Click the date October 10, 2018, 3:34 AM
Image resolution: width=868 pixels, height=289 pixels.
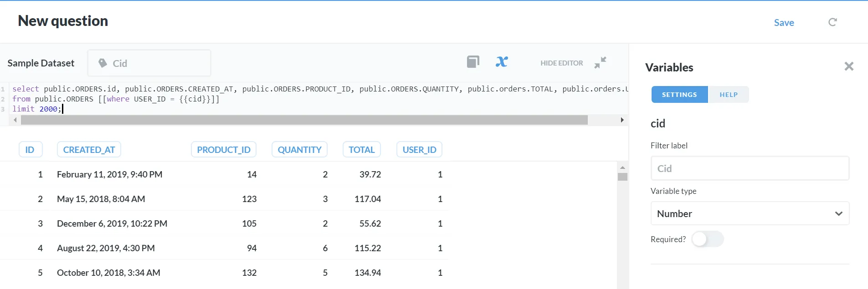[x=108, y=273]
